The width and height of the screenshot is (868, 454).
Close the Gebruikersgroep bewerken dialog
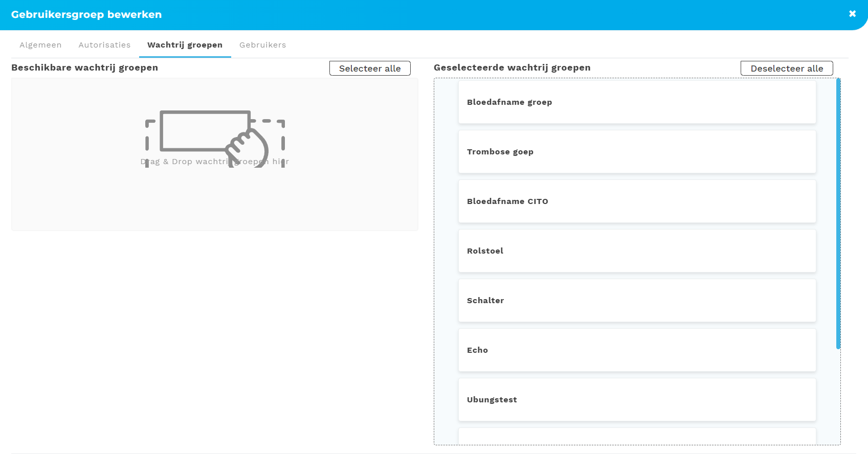click(x=852, y=14)
